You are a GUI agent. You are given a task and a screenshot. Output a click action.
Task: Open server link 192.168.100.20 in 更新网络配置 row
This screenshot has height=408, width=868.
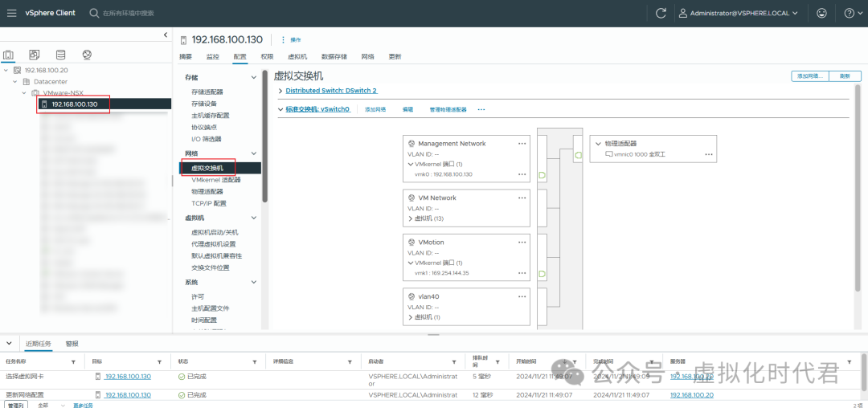click(691, 394)
